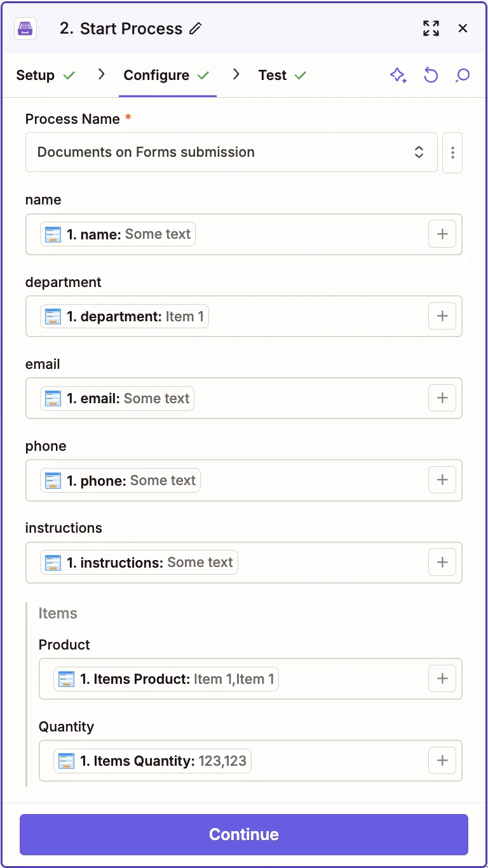Screen dimensions: 488x868
Task: Select the '1. Items Quantity' pill
Action: [x=152, y=761]
